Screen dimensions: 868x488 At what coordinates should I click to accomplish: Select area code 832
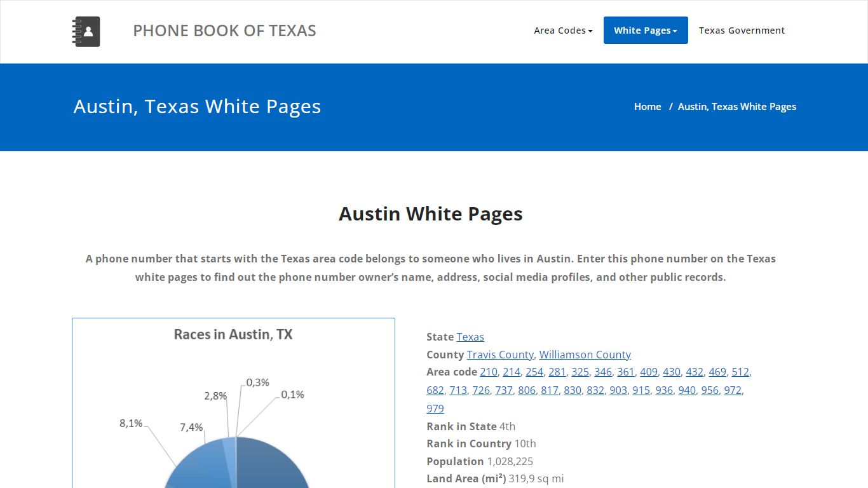595,390
